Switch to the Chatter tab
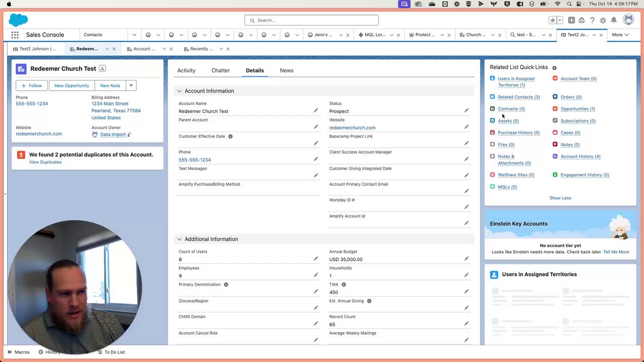This screenshot has width=644, height=362. (220, 70)
